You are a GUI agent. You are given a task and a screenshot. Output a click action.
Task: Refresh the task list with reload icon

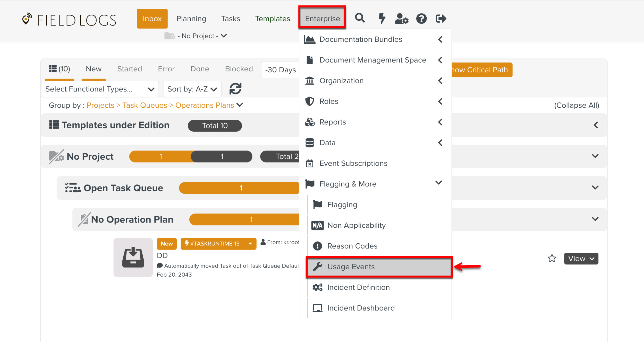(x=235, y=89)
